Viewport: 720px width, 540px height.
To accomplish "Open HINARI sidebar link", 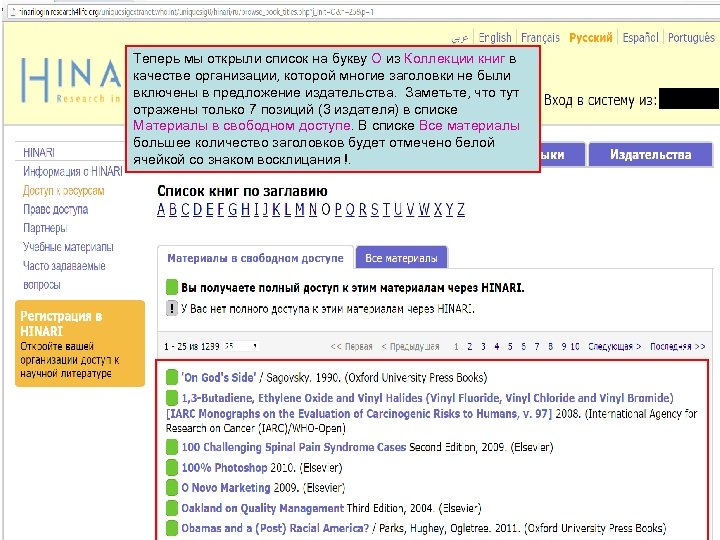I will coord(39,152).
